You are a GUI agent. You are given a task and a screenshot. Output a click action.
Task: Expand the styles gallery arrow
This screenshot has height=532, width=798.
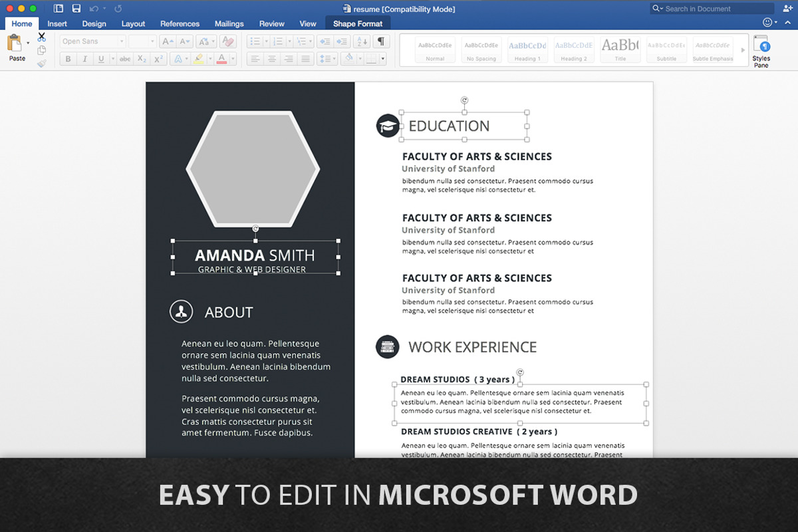(743, 51)
